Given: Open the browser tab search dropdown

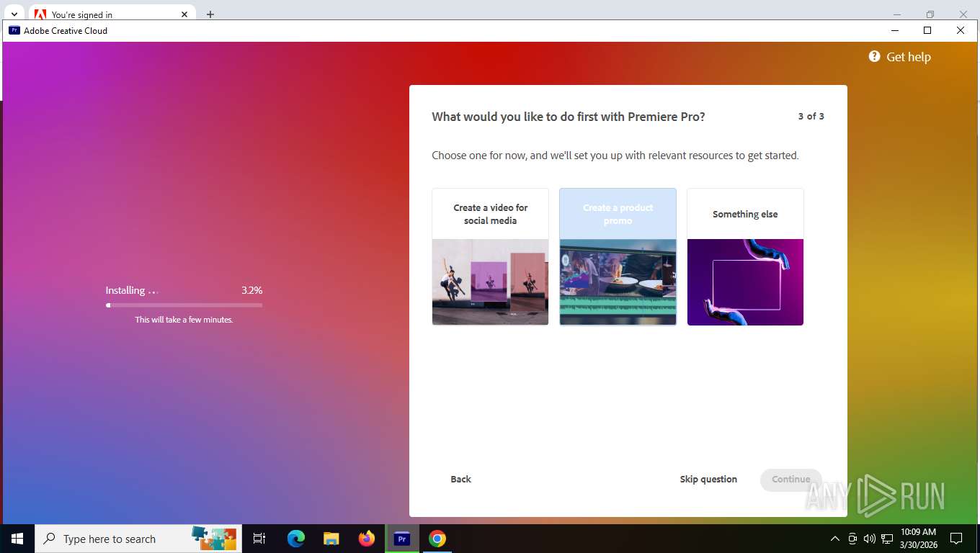Looking at the screenshot, I should (x=14, y=14).
